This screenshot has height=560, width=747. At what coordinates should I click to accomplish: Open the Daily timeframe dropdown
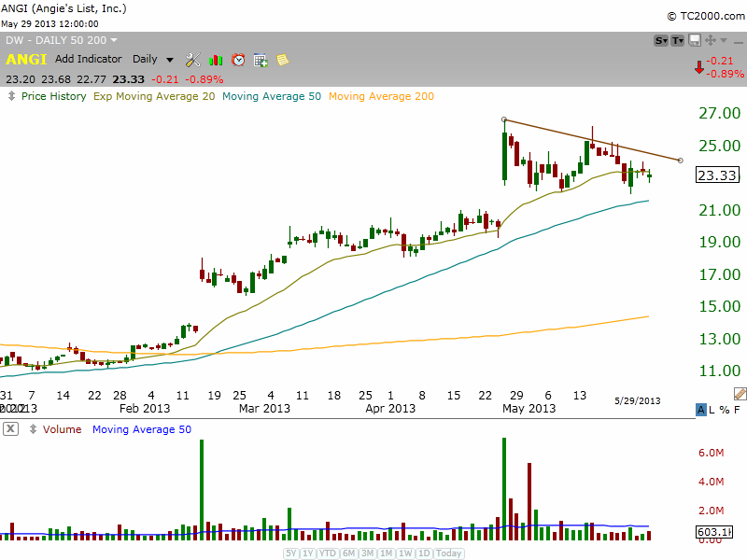[152, 59]
